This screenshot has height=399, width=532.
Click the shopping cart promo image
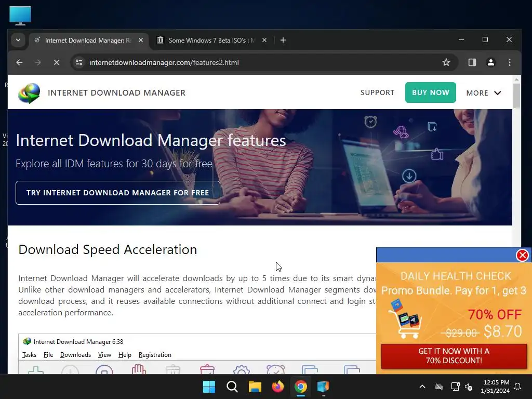405,319
